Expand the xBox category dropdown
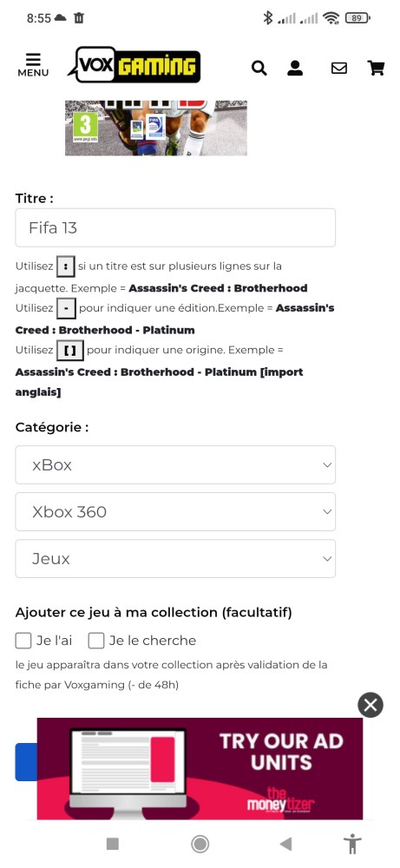 point(175,465)
